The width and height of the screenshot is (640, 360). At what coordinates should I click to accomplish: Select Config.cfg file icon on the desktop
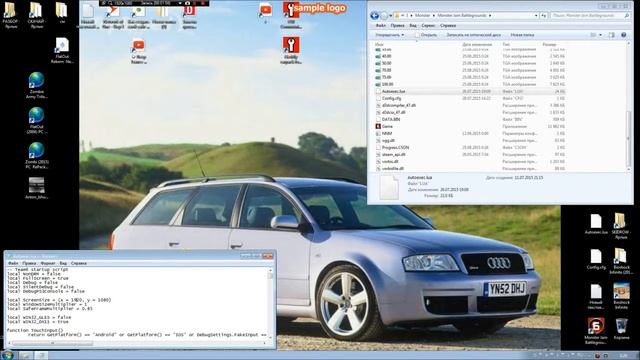pos(596,259)
